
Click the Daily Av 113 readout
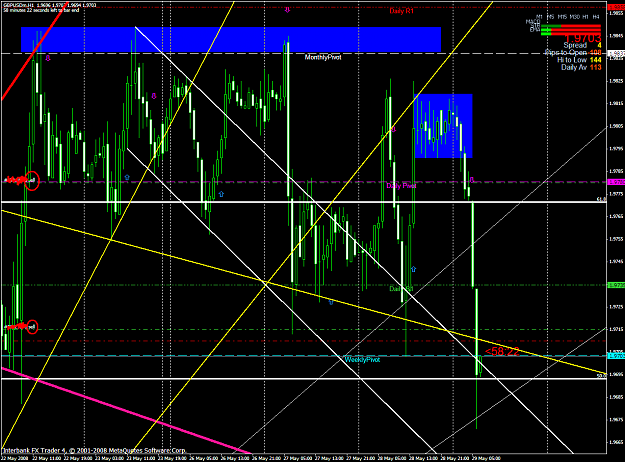pyautogui.click(x=581, y=67)
